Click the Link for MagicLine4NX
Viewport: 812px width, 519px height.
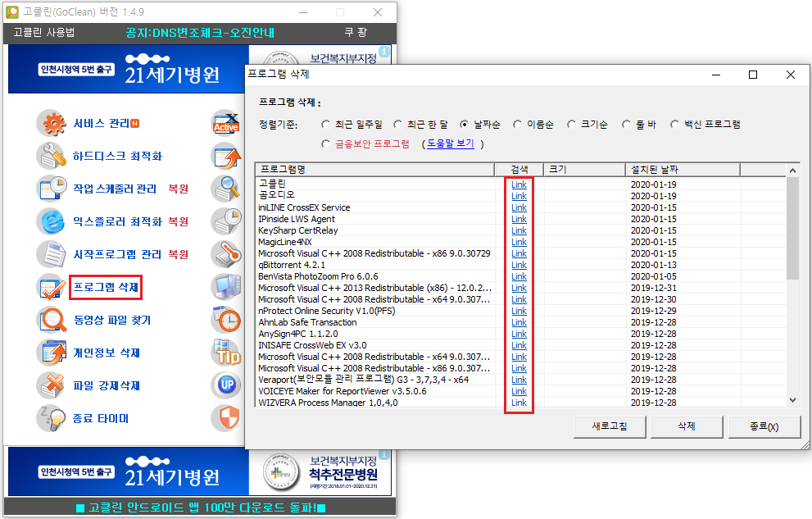[x=519, y=243]
